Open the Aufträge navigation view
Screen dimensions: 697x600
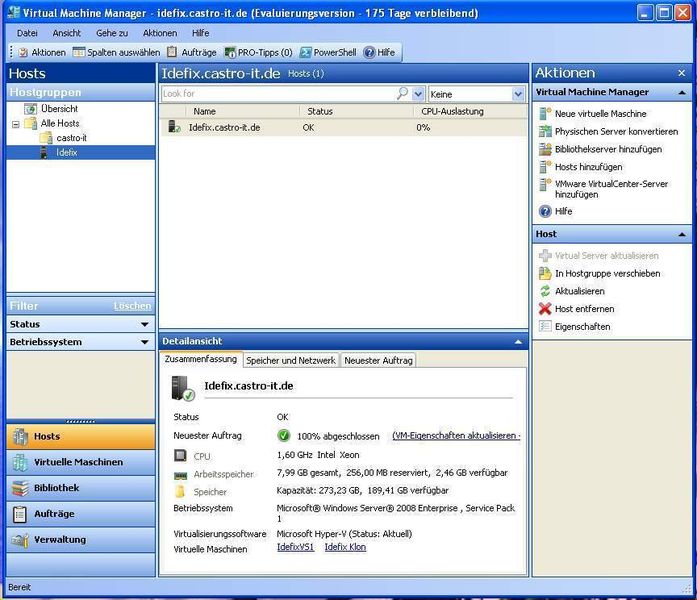coord(80,514)
